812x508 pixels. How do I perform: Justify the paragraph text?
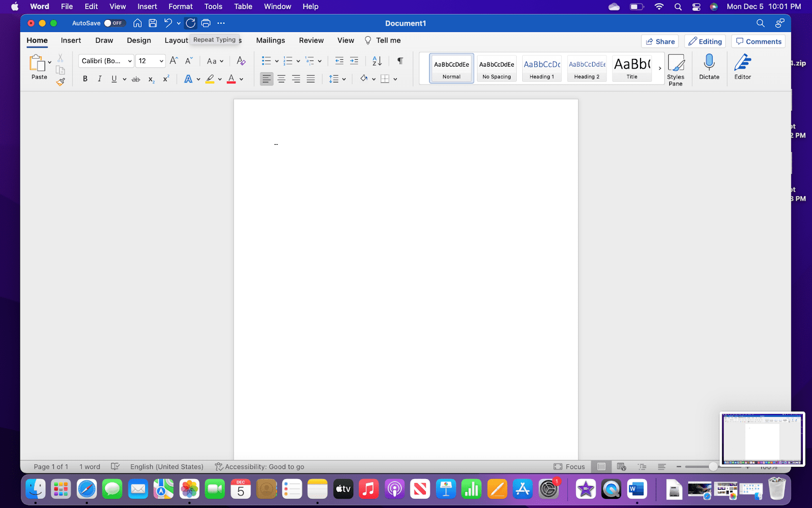click(x=311, y=79)
